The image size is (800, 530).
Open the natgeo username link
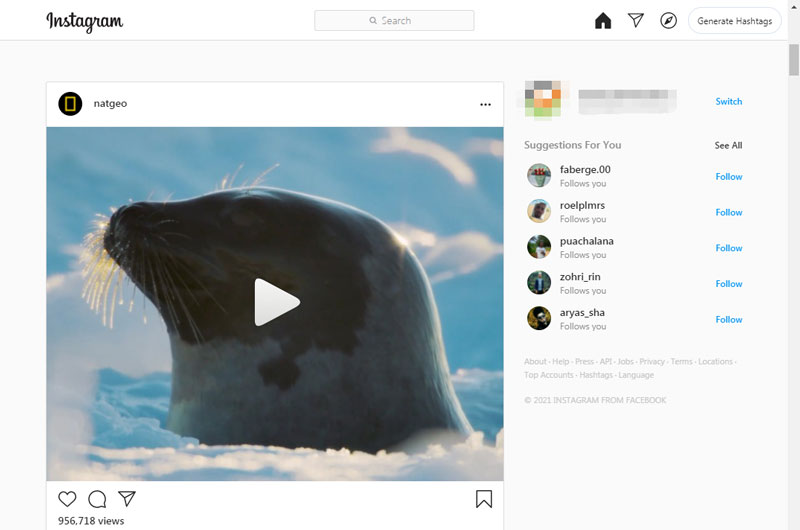(x=110, y=104)
